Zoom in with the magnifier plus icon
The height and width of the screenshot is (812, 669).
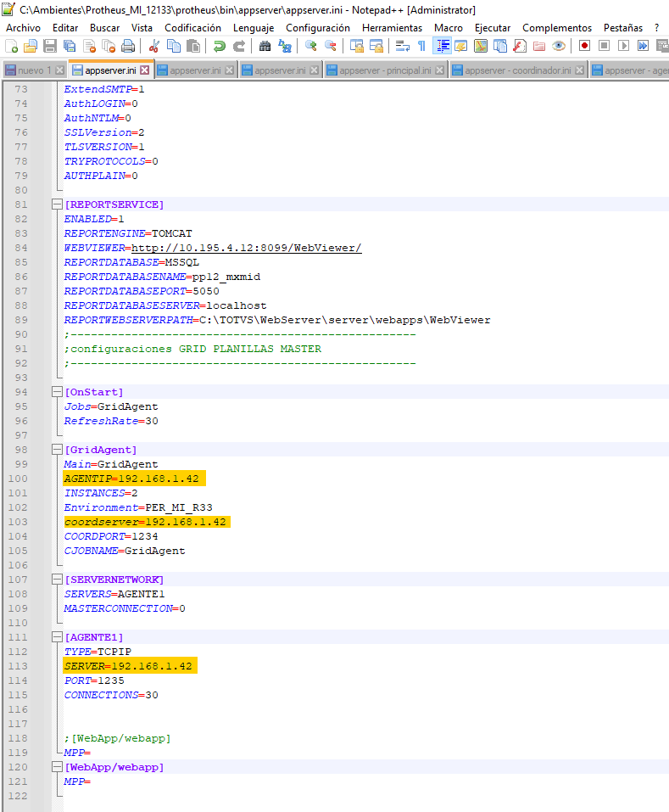click(310, 46)
